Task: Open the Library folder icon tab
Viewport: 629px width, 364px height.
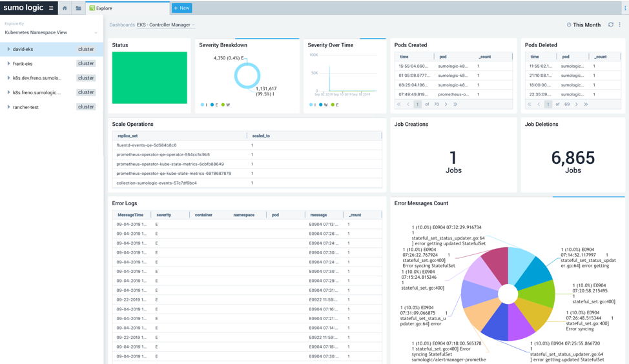Action: [x=78, y=8]
